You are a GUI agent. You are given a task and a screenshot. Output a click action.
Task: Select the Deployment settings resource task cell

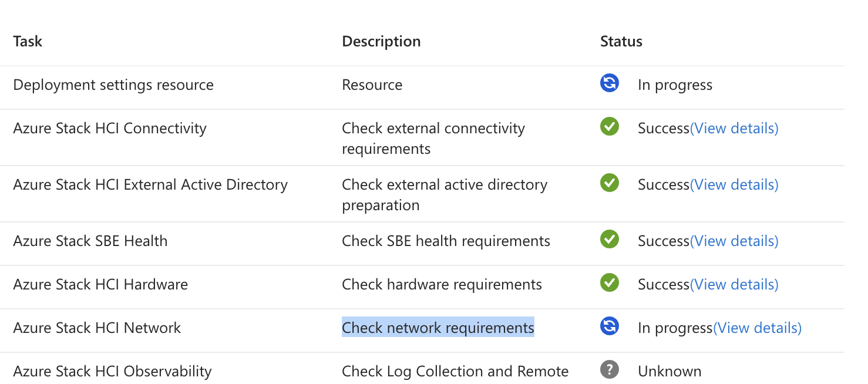(x=113, y=85)
